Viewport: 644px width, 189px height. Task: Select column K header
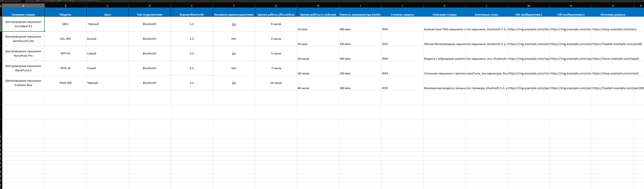(444, 6)
